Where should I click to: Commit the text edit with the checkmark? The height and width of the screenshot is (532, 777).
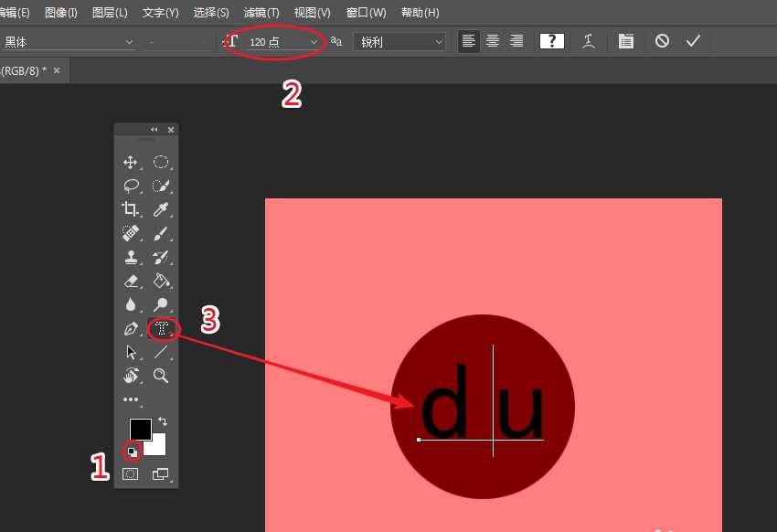[693, 41]
